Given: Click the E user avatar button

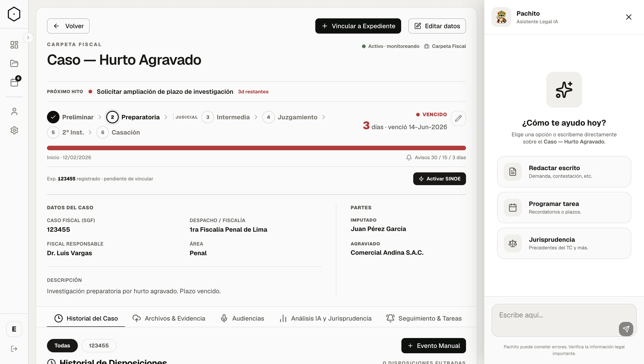Looking at the screenshot, I should [14, 329].
